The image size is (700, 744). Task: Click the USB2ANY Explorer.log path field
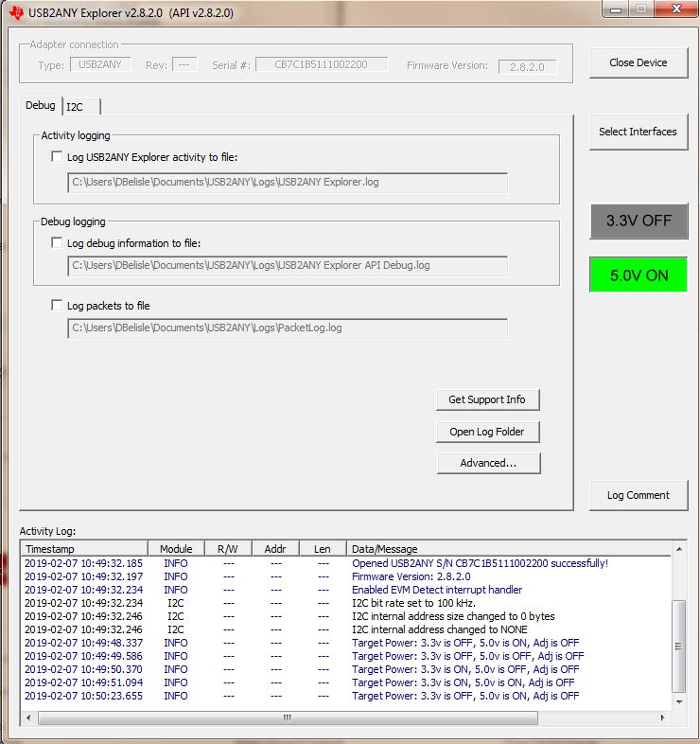(288, 182)
